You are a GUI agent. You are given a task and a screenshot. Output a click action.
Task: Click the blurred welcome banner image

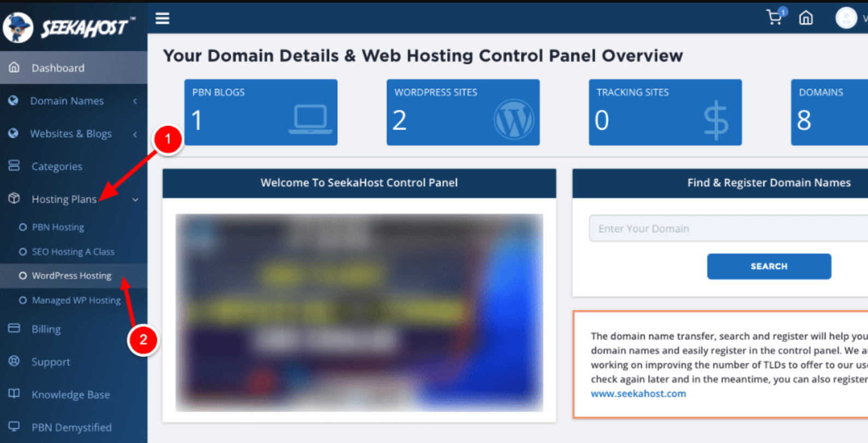point(359,312)
